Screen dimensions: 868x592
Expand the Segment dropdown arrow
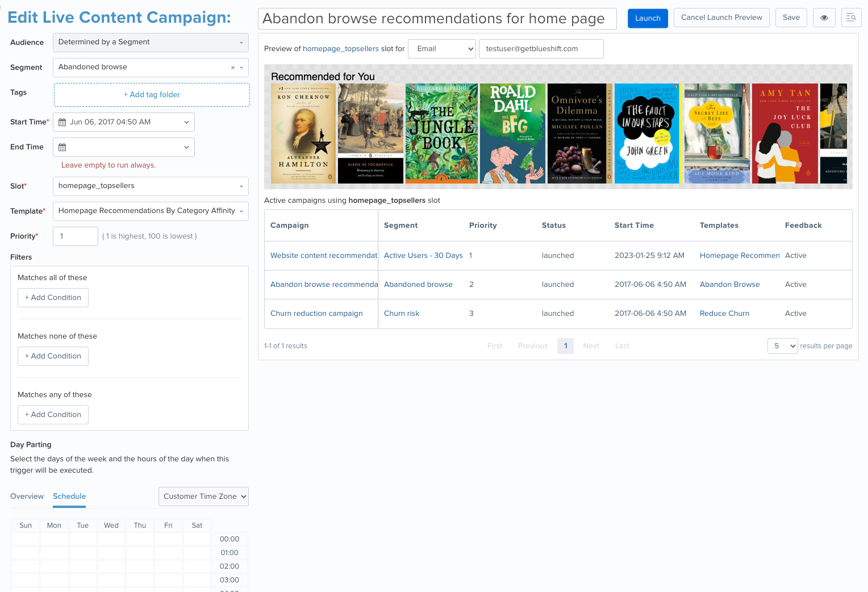coord(241,68)
